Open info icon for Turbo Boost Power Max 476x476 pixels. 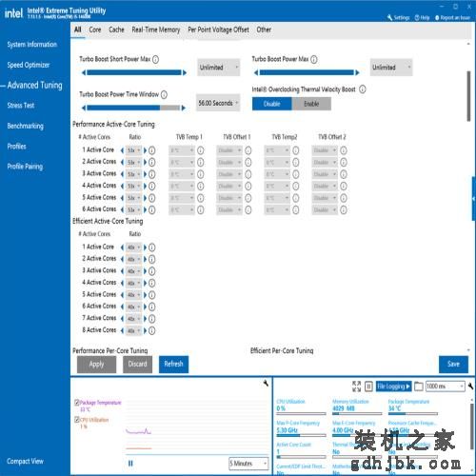(x=313, y=59)
